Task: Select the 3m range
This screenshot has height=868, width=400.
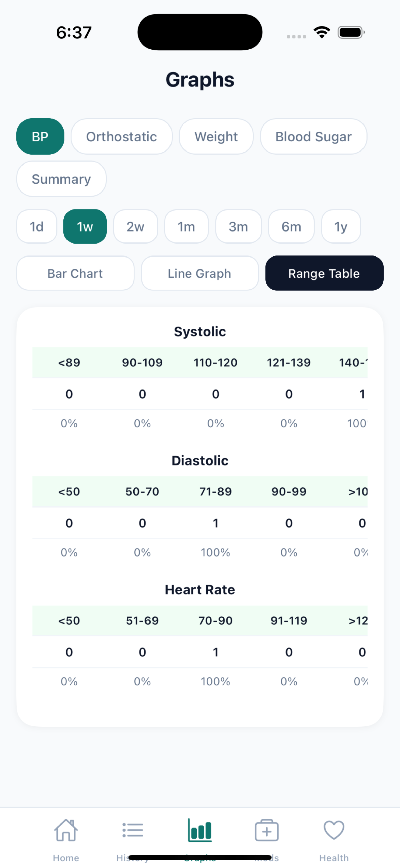Action: tap(238, 226)
